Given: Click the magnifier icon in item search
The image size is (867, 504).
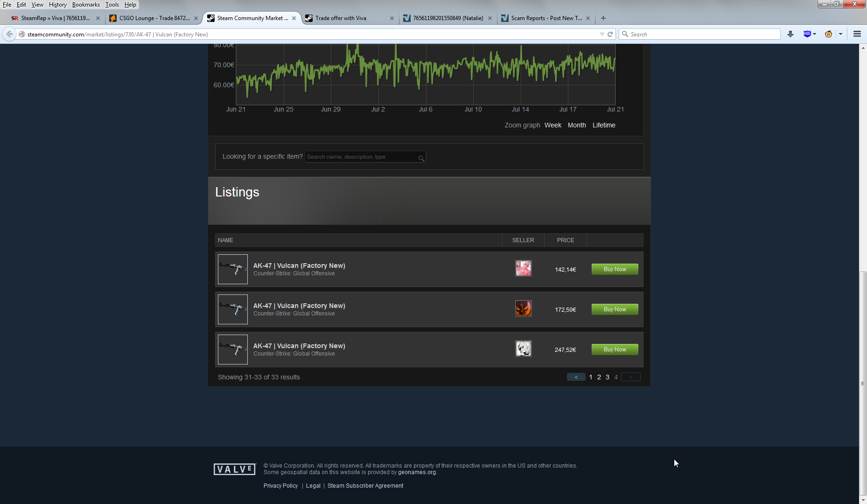Looking at the screenshot, I should [x=421, y=158].
